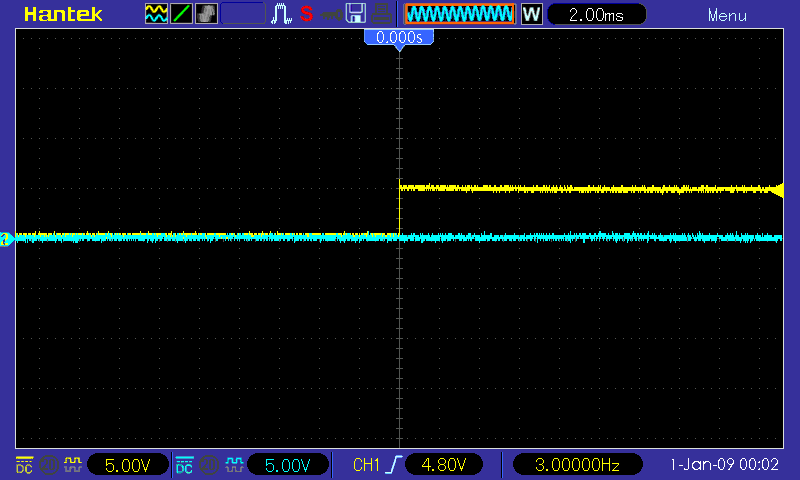Image resolution: width=800 pixels, height=480 pixels.
Task: Open the Menu at top right
Action: 727,16
